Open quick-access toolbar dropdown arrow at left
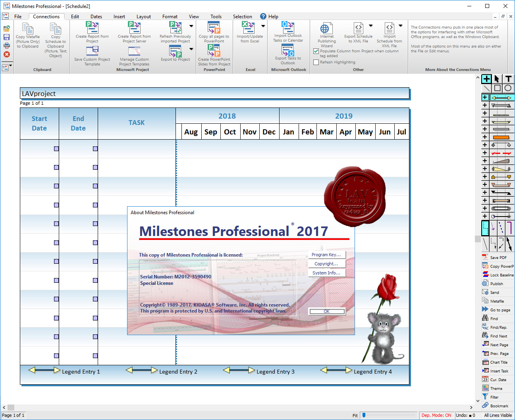This screenshot has height=420, width=515. 11,65
